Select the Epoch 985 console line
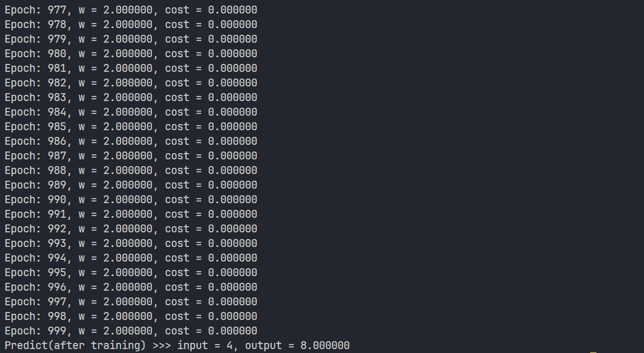644x353 pixels. (x=131, y=127)
